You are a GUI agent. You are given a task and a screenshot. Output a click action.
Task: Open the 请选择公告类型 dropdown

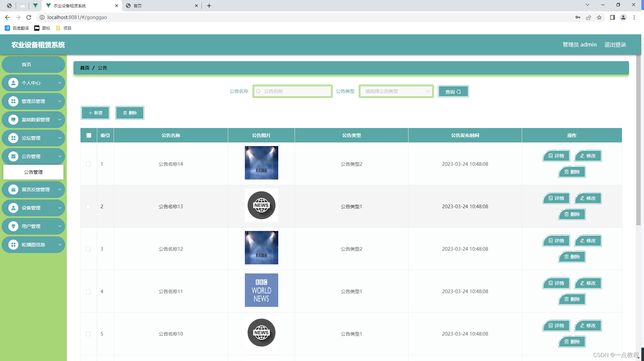(x=396, y=91)
